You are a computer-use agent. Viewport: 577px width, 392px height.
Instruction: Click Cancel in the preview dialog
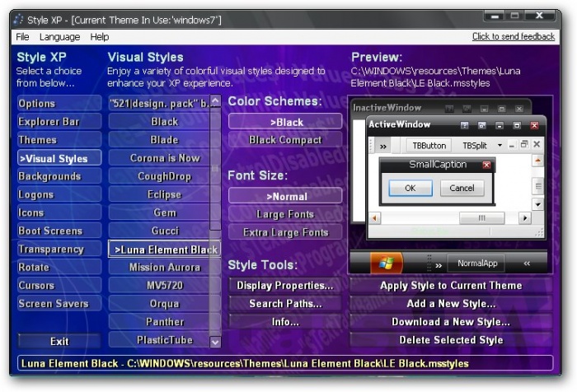click(x=462, y=188)
